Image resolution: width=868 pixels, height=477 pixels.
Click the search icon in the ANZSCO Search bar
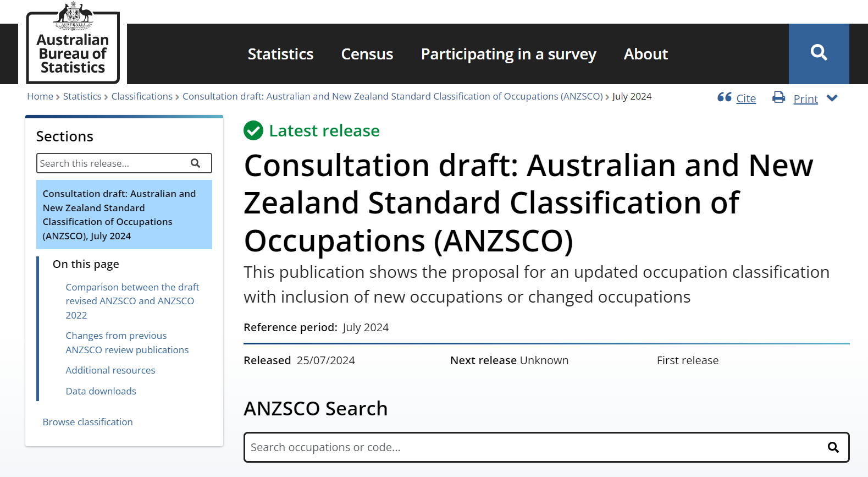pyautogui.click(x=833, y=447)
